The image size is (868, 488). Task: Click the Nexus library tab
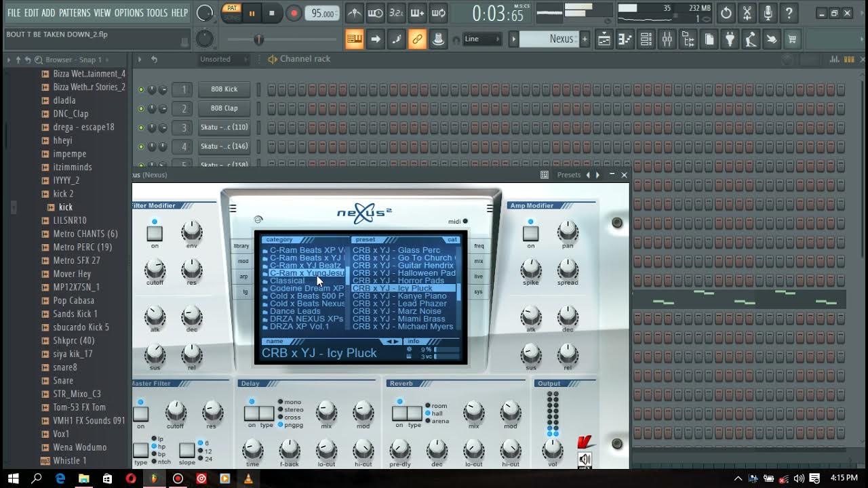click(242, 246)
